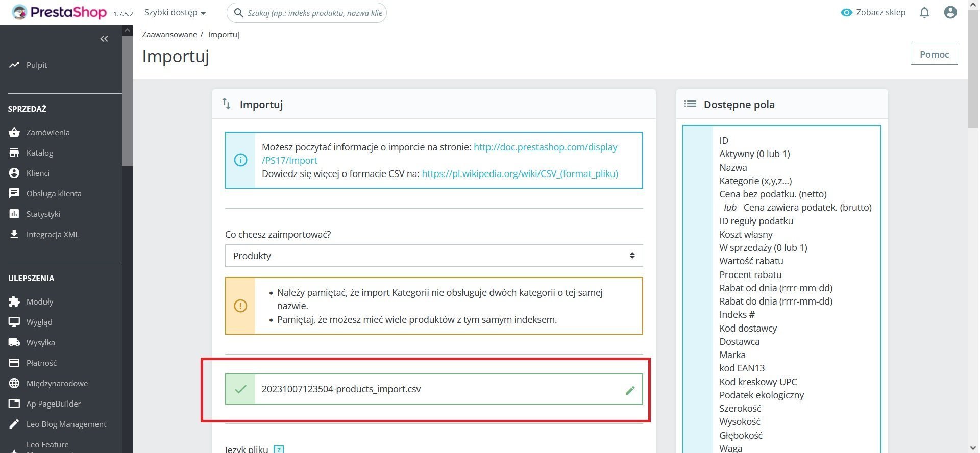Open the user profile avatar icon
This screenshot has height=453, width=980.
pyautogui.click(x=950, y=12)
